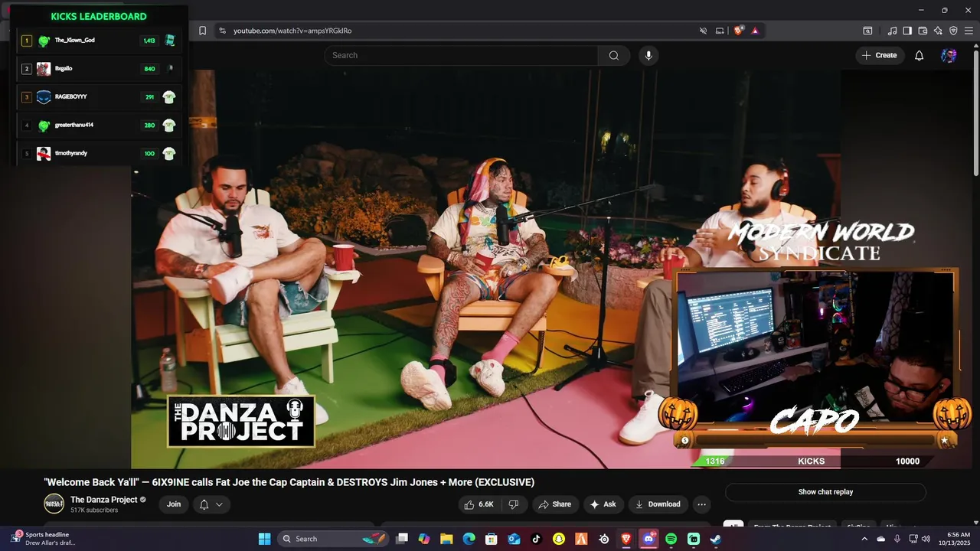The width and height of the screenshot is (980, 551).
Task: Show hidden system tray icons chevron
Action: click(864, 539)
